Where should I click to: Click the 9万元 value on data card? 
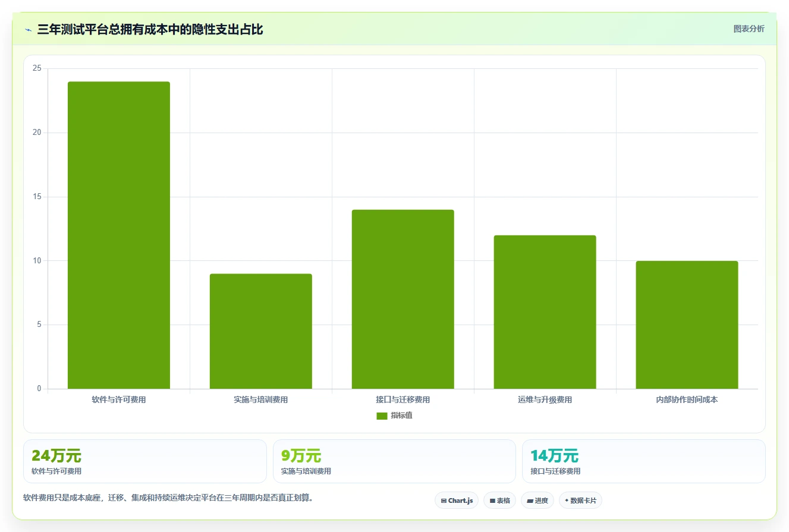301,456
